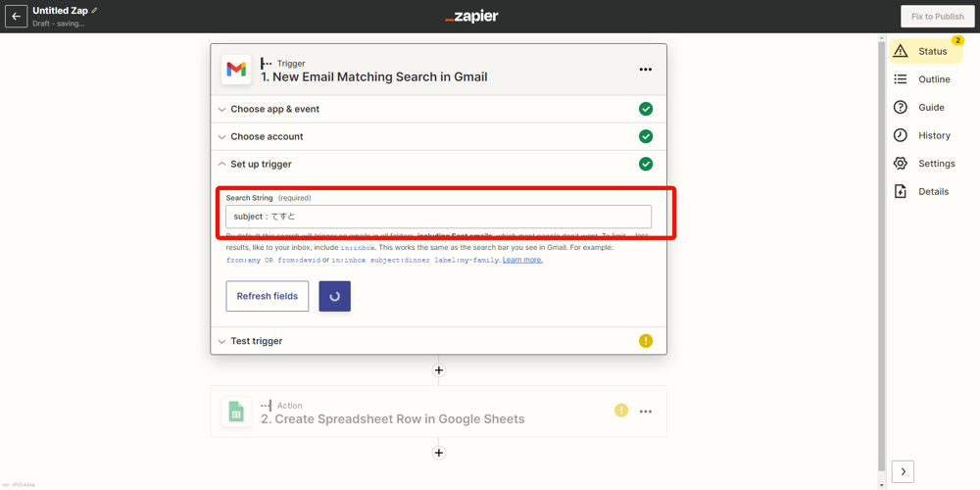Image resolution: width=980 pixels, height=490 pixels.
Task: Click the Zapier logo
Action: point(472,17)
